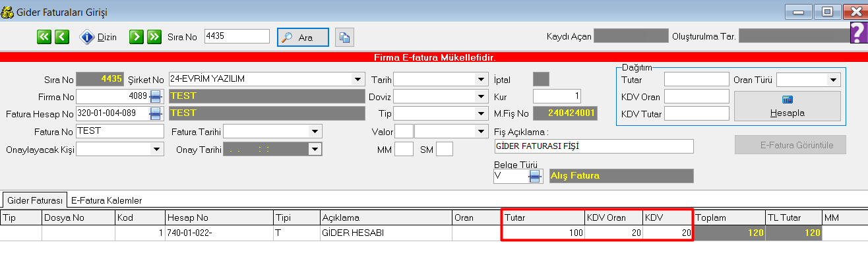Go to previous record arrow
Image resolution: width=868 pixels, height=257 pixels.
62,37
